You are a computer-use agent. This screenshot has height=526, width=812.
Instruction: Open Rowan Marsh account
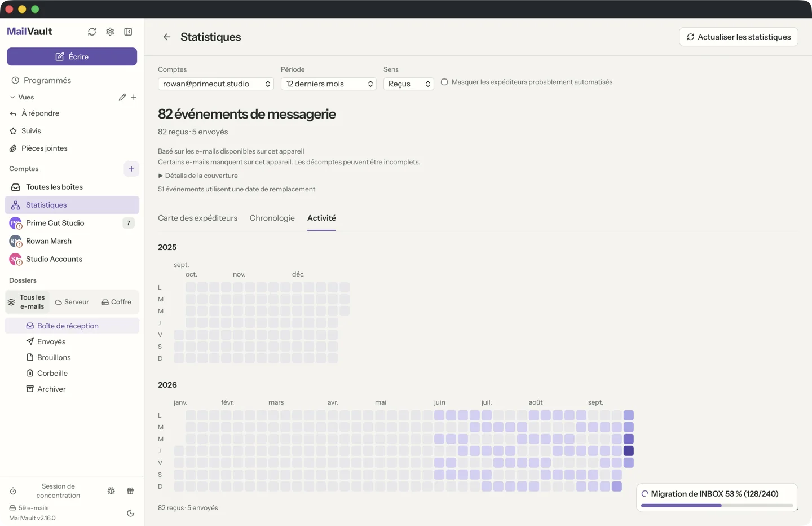(x=72, y=241)
